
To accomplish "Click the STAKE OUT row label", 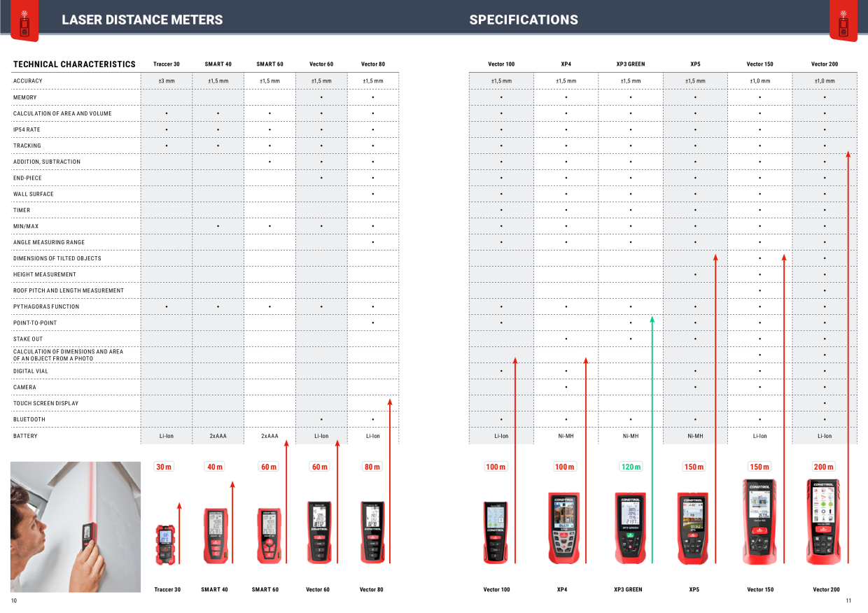I will [28, 339].
